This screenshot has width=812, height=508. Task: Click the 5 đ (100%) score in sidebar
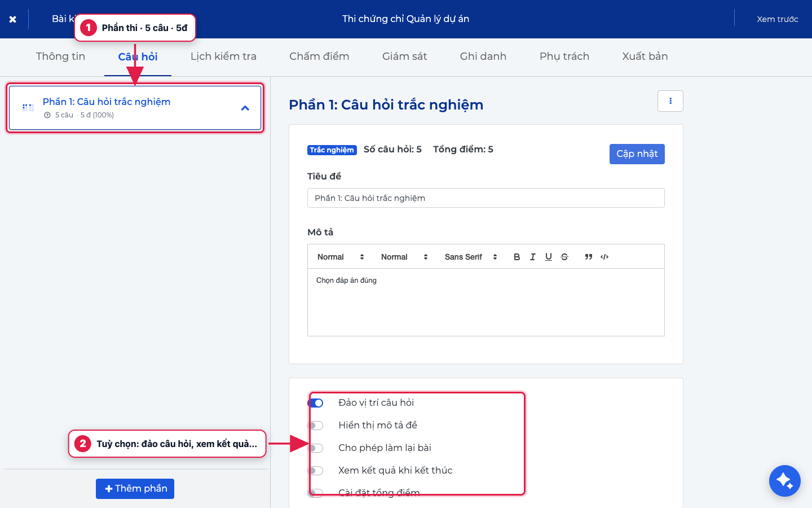coord(97,115)
